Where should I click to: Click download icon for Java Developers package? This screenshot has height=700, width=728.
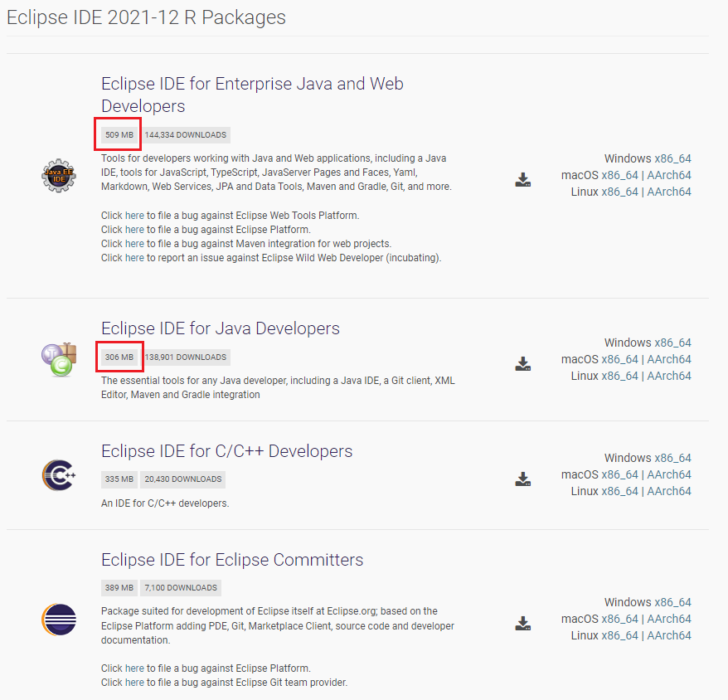523,363
